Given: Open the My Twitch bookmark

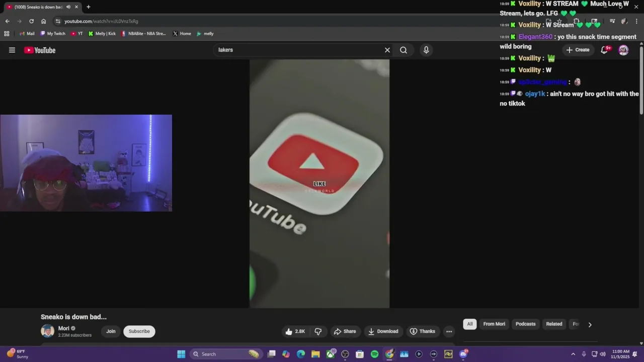Looking at the screenshot, I should (53, 34).
